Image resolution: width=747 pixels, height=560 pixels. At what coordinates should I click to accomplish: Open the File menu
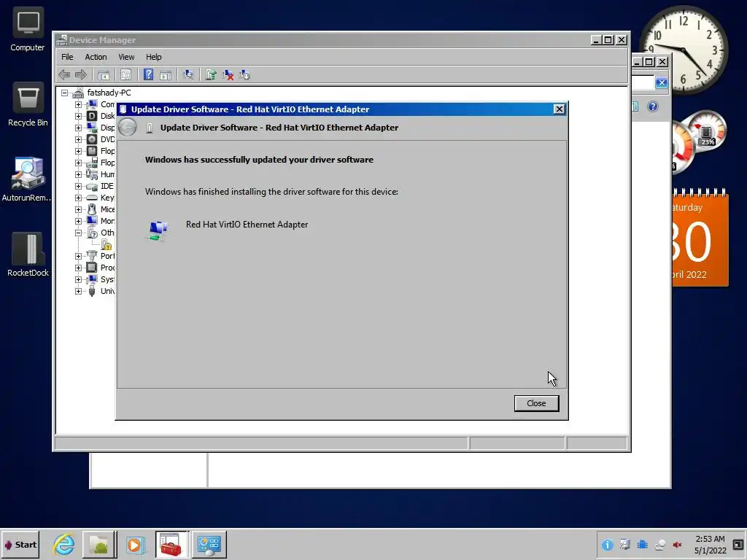67,57
